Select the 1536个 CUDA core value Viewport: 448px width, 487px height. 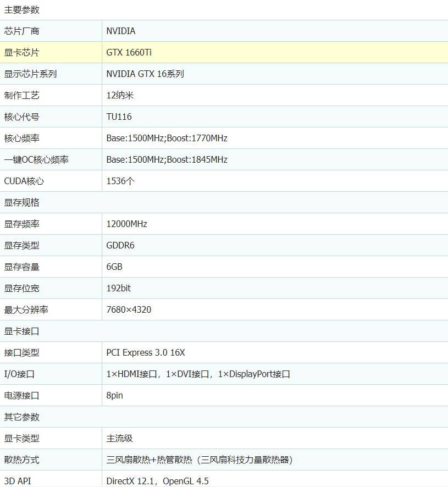tap(120, 181)
